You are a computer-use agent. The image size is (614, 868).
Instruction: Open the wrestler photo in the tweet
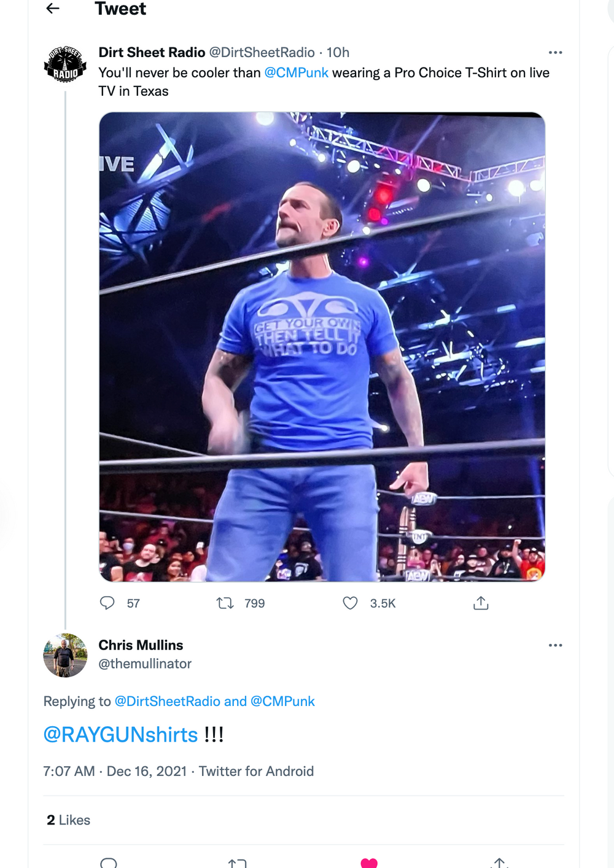(x=322, y=347)
